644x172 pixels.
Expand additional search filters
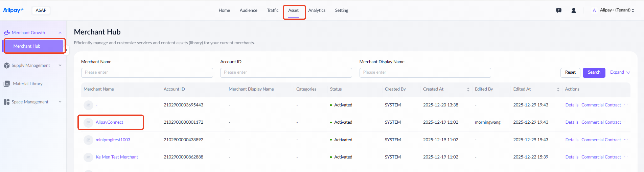coord(620,72)
